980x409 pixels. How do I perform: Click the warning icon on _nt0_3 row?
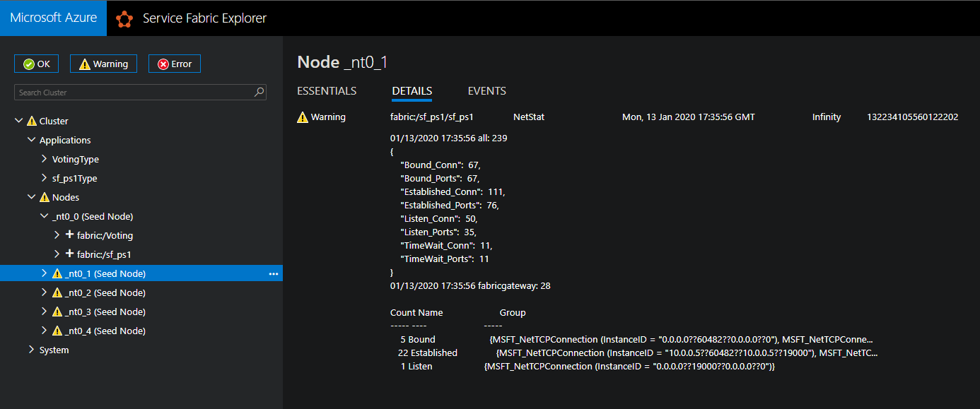57,312
